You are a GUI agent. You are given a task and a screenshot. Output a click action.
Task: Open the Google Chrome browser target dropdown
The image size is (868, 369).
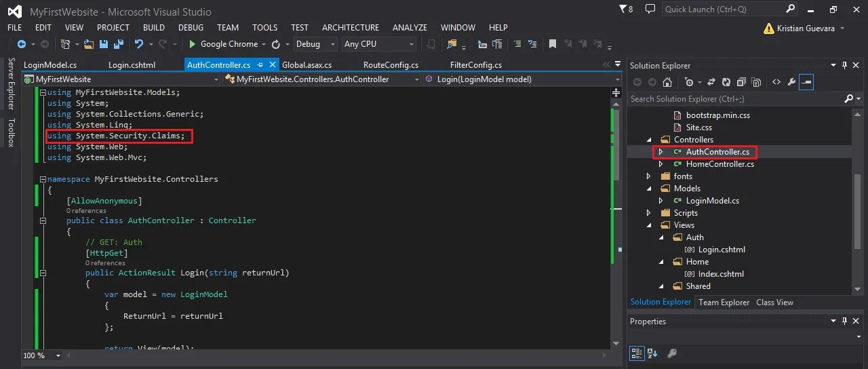pyautogui.click(x=264, y=45)
